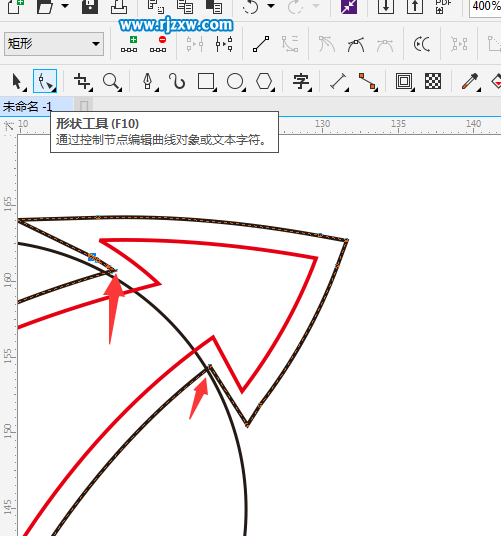This screenshot has height=536, width=501.
Task: Click the Join two nodes icon
Action: [x=195, y=44]
